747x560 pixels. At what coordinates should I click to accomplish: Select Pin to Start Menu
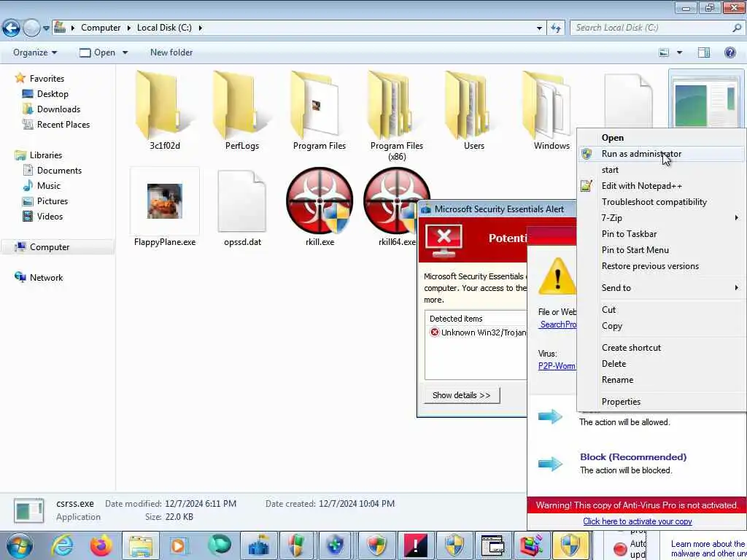point(661,250)
